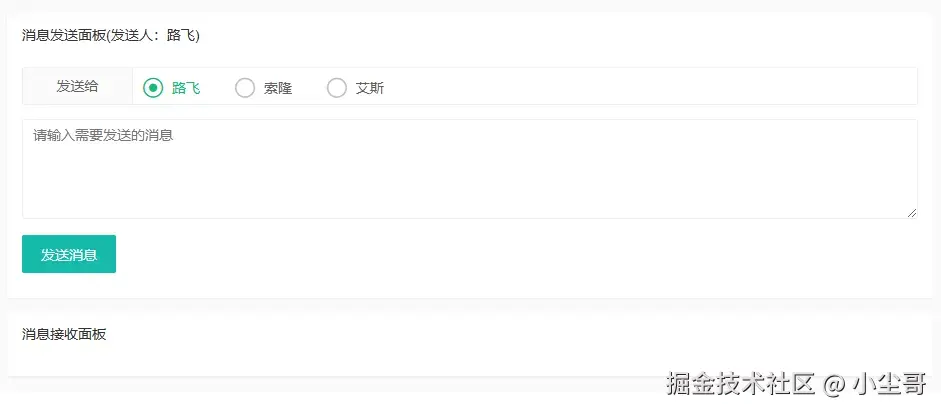Click the 消息接收面板 panel title

(64, 335)
